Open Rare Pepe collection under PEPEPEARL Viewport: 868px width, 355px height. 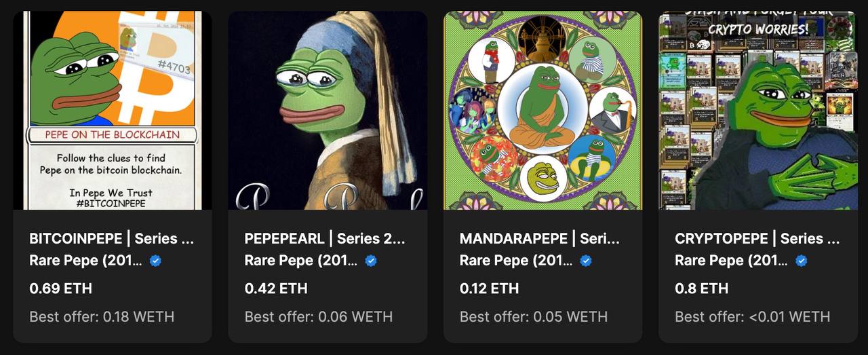coord(301,261)
